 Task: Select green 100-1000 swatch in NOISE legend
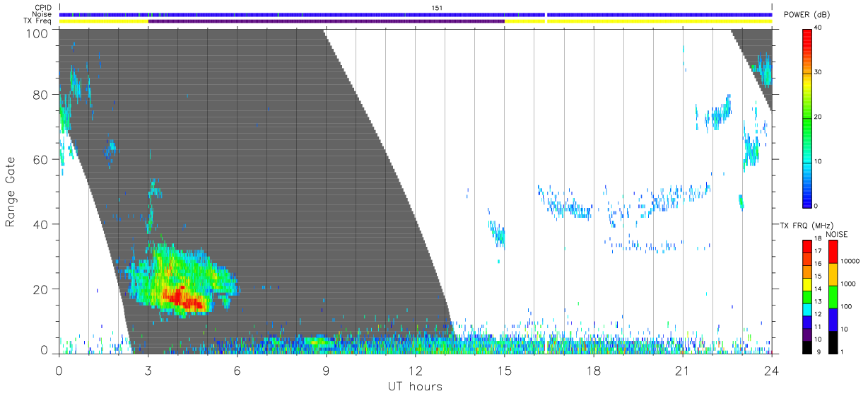pyautogui.click(x=833, y=296)
